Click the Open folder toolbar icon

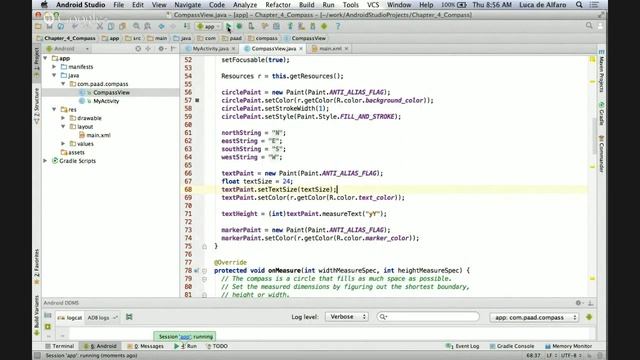pos(38,27)
